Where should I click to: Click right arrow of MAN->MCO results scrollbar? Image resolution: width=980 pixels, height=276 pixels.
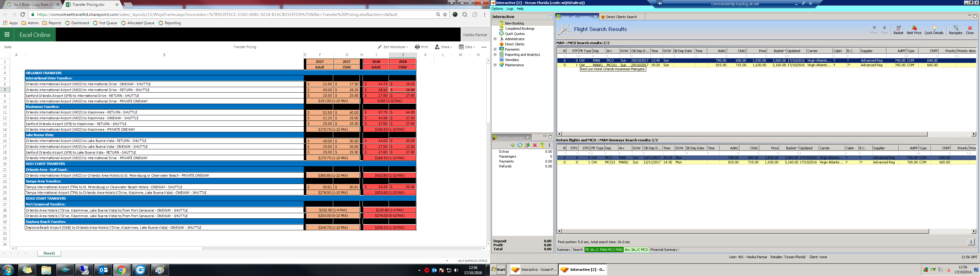coord(974,134)
